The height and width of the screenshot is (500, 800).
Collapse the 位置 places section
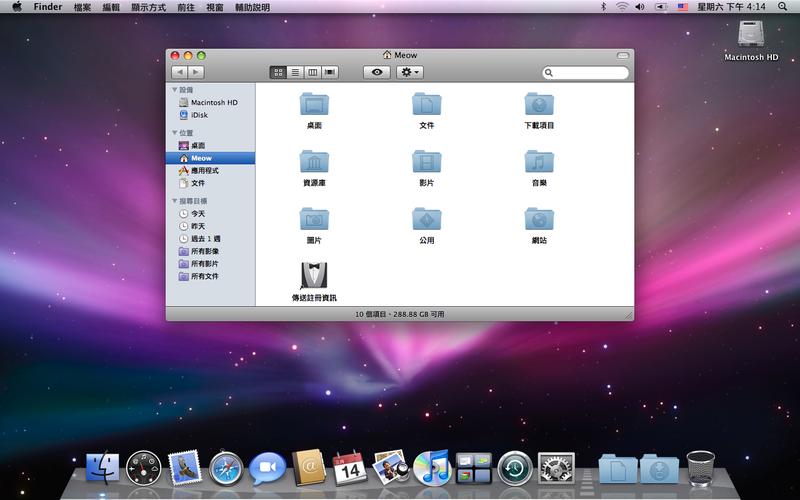point(174,133)
